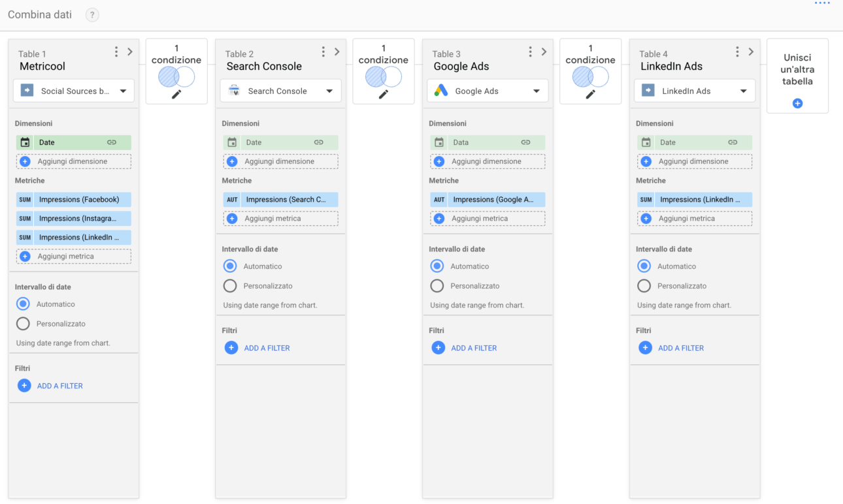This screenshot has width=843, height=504.
Task: Add a dimension to Table 1 Metricool
Action: 74,161
